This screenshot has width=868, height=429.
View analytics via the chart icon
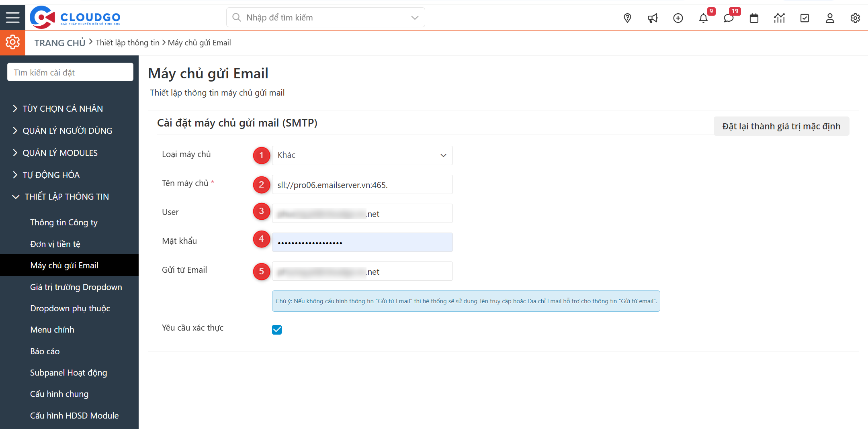point(780,18)
